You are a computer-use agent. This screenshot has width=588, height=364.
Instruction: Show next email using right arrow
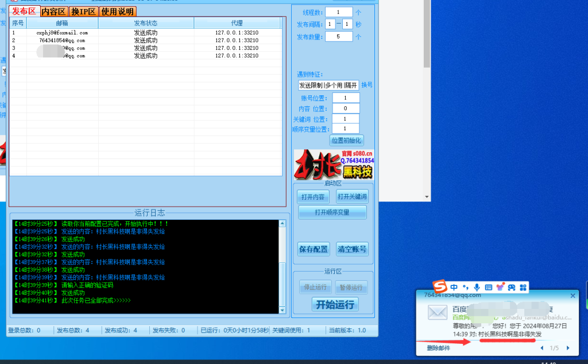[567, 348]
